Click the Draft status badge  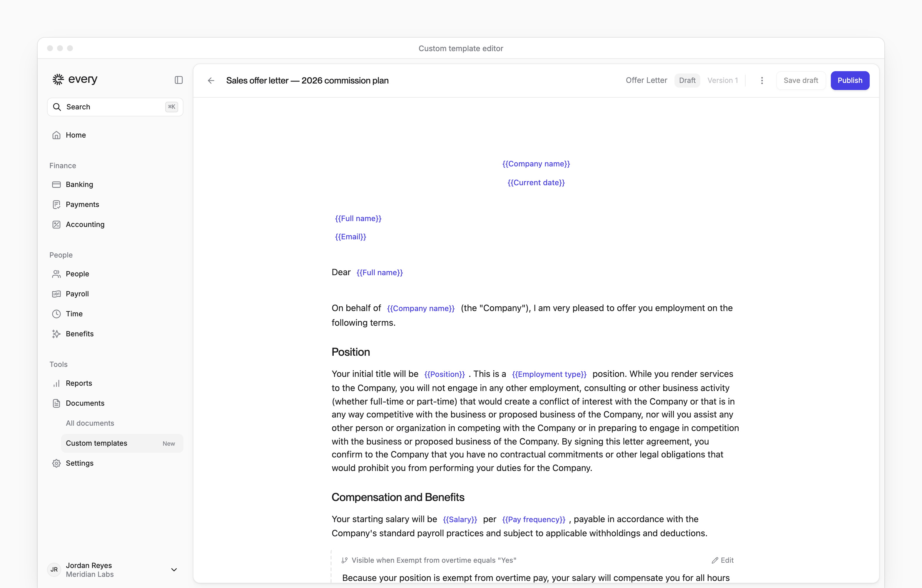click(x=687, y=80)
